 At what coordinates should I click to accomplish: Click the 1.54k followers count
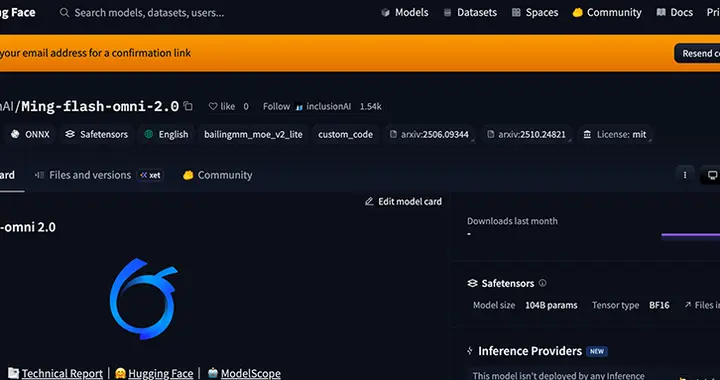[x=371, y=106]
